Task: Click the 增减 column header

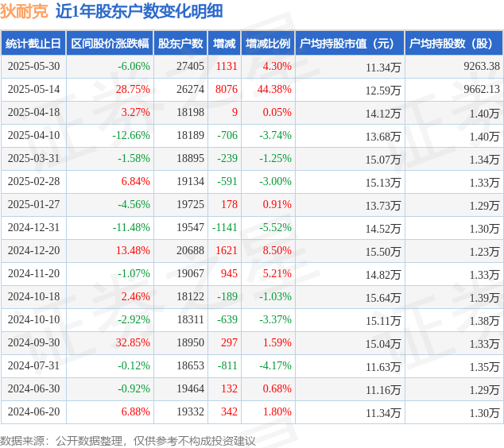Action: click(x=224, y=43)
